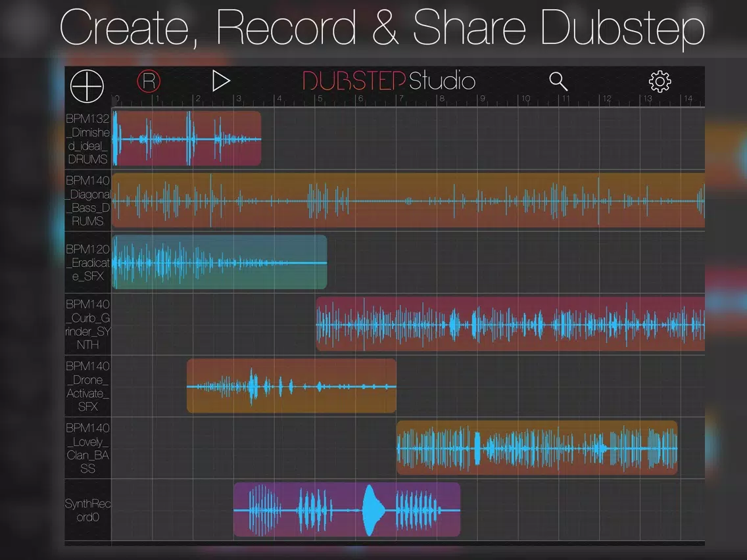Viewport: 747px width, 560px height.
Task: Select the BPM140_Curb_Grinder_SYNTH track label
Action: (87, 324)
